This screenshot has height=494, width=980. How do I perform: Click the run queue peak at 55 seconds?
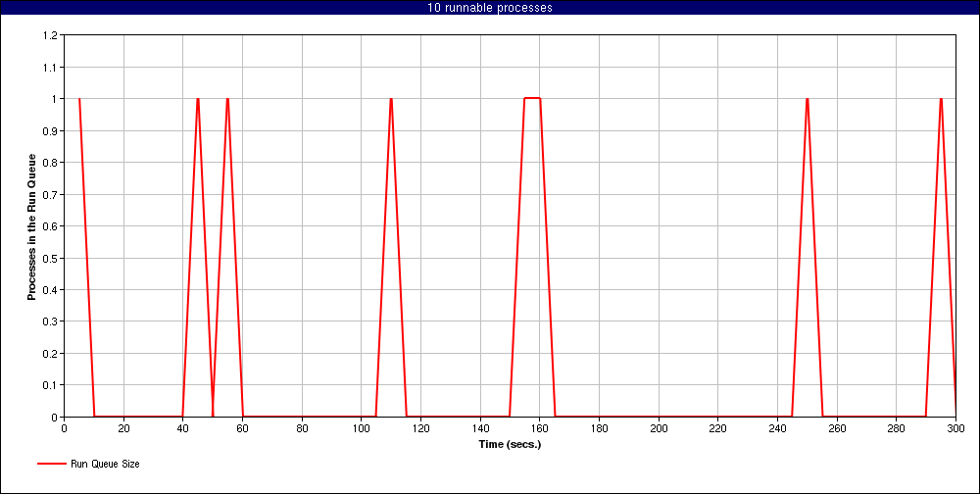(227, 99)
